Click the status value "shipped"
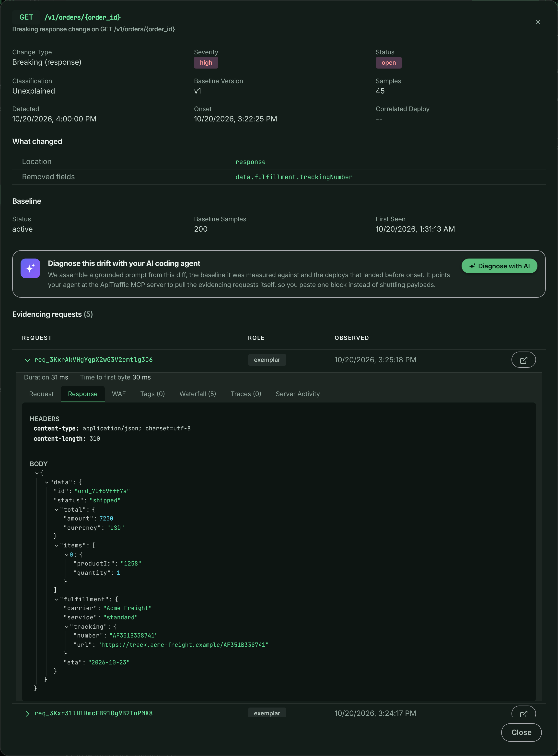The width and height of the screenshot is (558, 756). point(105,500)
